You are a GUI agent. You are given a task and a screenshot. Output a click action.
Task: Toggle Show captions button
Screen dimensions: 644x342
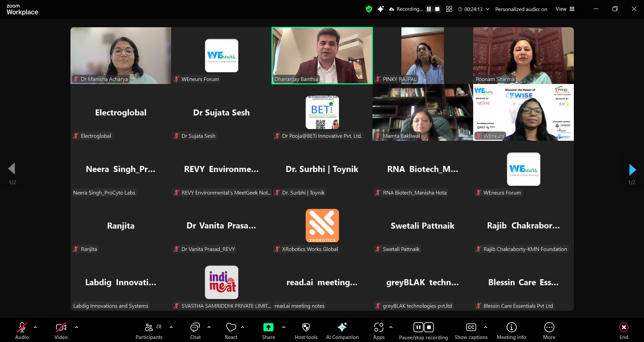pos(471,331)
